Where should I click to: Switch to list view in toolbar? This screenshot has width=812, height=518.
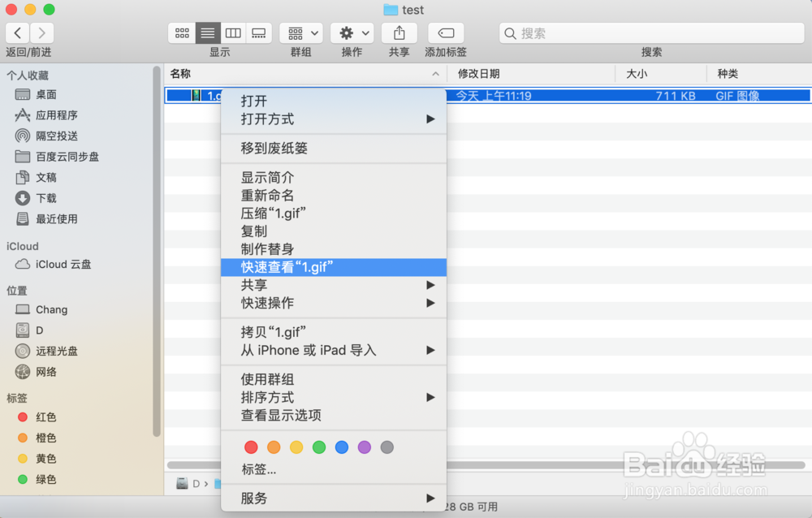207,32
